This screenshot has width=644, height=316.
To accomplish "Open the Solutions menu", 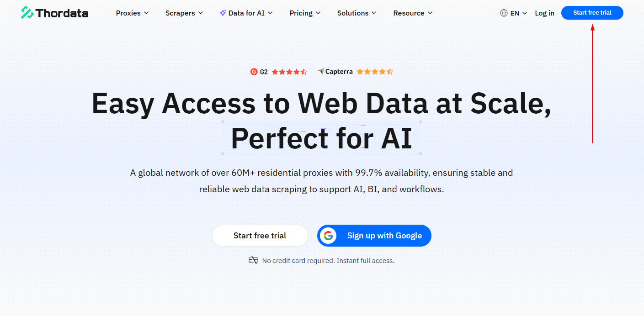I will click(x=357, y=13).
